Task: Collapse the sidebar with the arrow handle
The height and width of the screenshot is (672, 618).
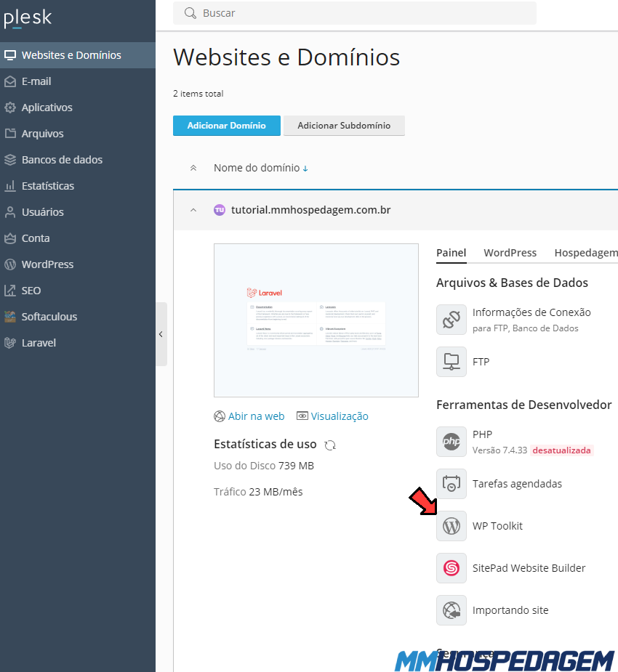Action: coord(161,334)
